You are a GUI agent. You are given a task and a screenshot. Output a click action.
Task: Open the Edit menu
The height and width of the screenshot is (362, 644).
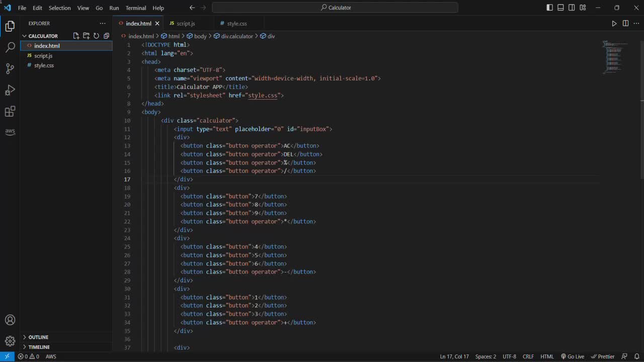[37, 8]
